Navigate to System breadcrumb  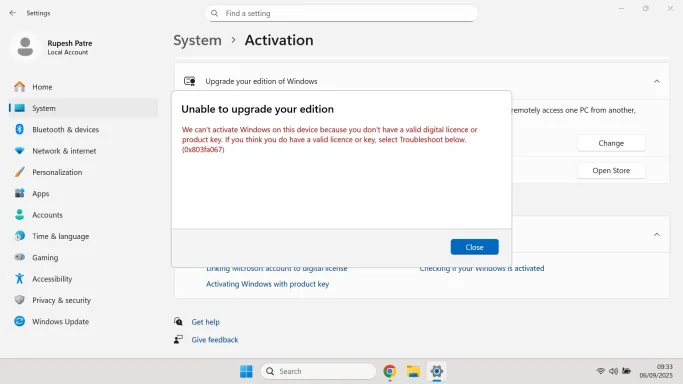(x=197, y=40)
